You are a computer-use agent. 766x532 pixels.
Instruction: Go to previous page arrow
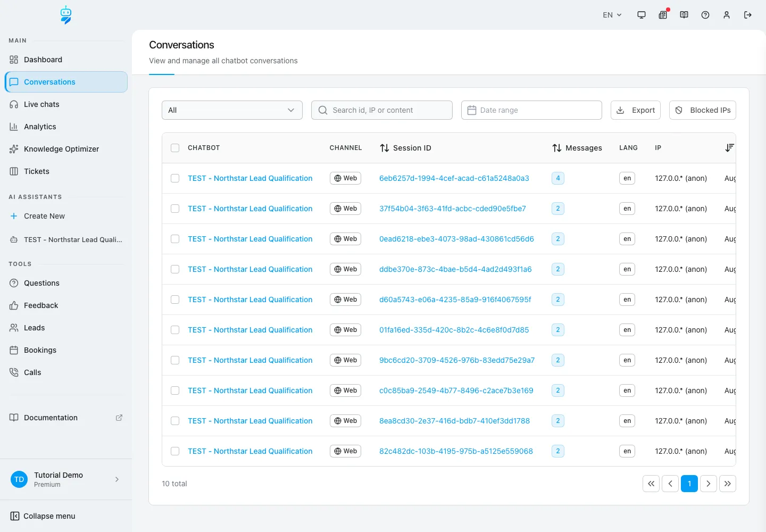[x=670, y=484]
